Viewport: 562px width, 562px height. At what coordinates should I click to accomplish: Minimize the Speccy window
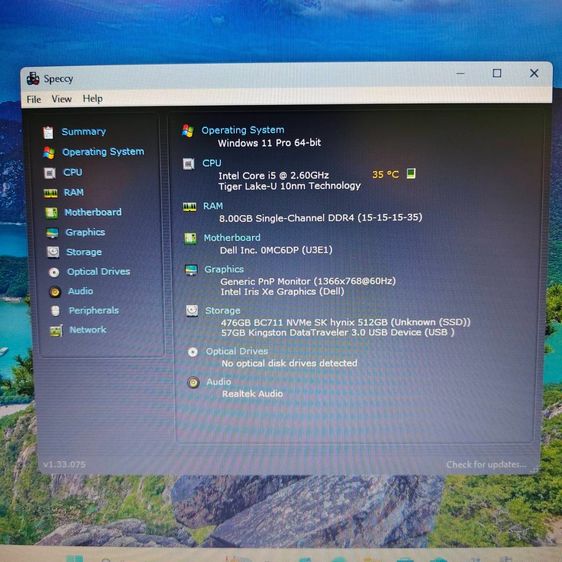461,73
